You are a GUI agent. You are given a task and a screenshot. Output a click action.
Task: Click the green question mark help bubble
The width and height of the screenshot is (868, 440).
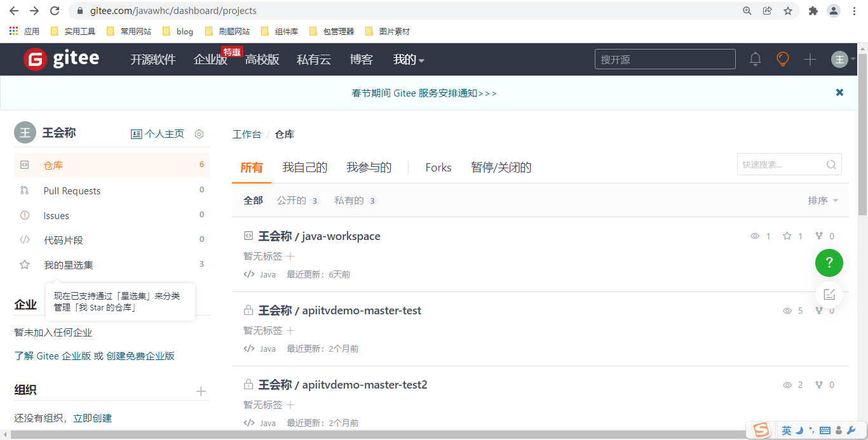tap(829, 262)
